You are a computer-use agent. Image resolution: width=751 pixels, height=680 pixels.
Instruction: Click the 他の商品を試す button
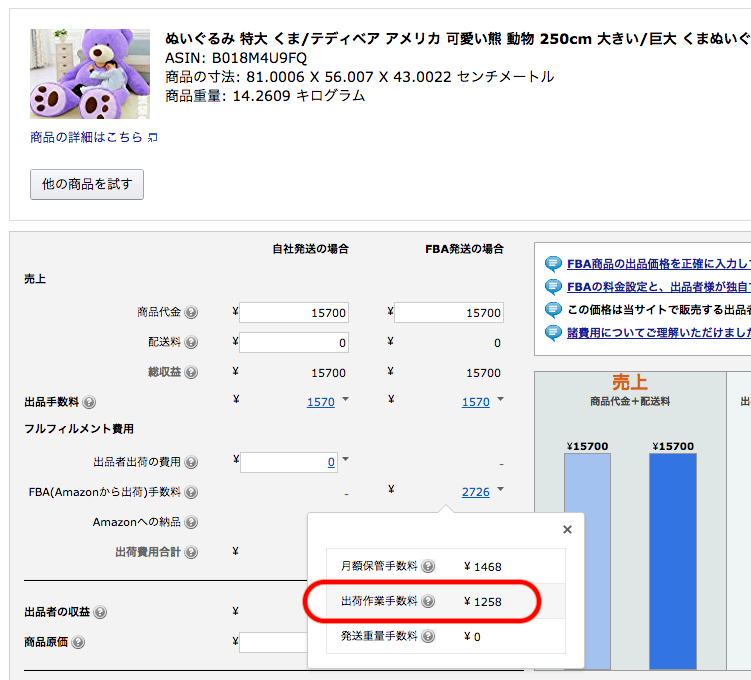pos(87,184)
